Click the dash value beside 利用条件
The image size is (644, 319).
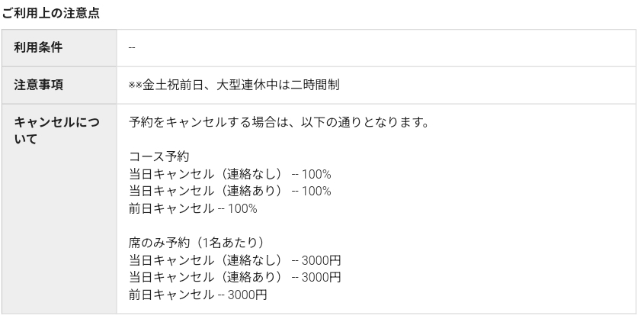pyautogui.click(x=132, y=47)
